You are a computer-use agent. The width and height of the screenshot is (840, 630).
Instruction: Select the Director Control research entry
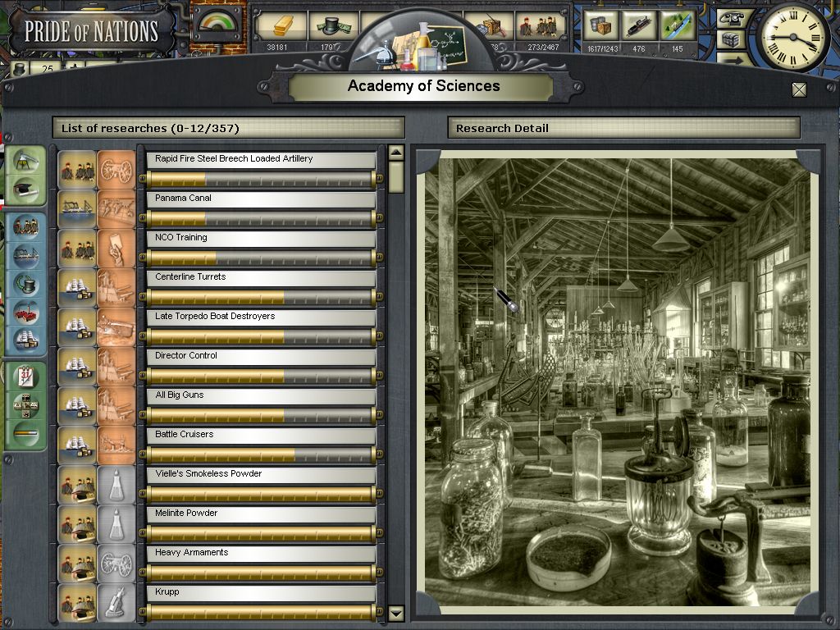[x=260, y=356]
